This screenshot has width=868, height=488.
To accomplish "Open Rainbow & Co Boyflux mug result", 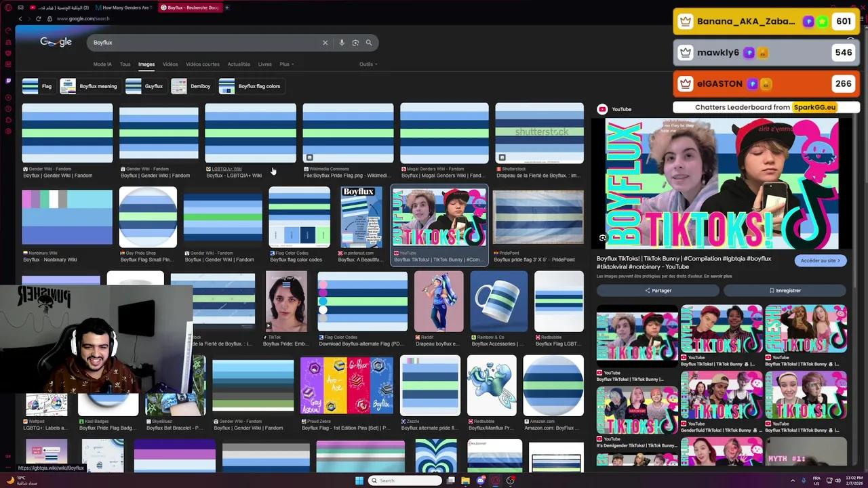I will (498, 302).
